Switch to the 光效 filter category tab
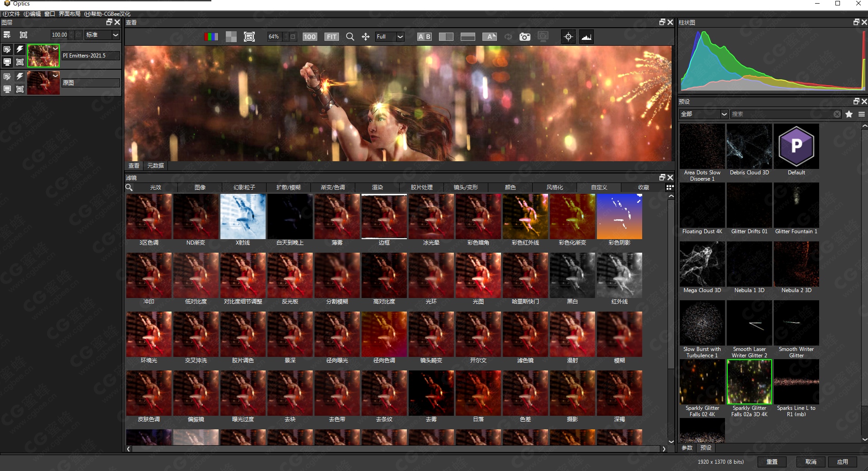This screenshot has height=471, width=868. click(156, 187)
